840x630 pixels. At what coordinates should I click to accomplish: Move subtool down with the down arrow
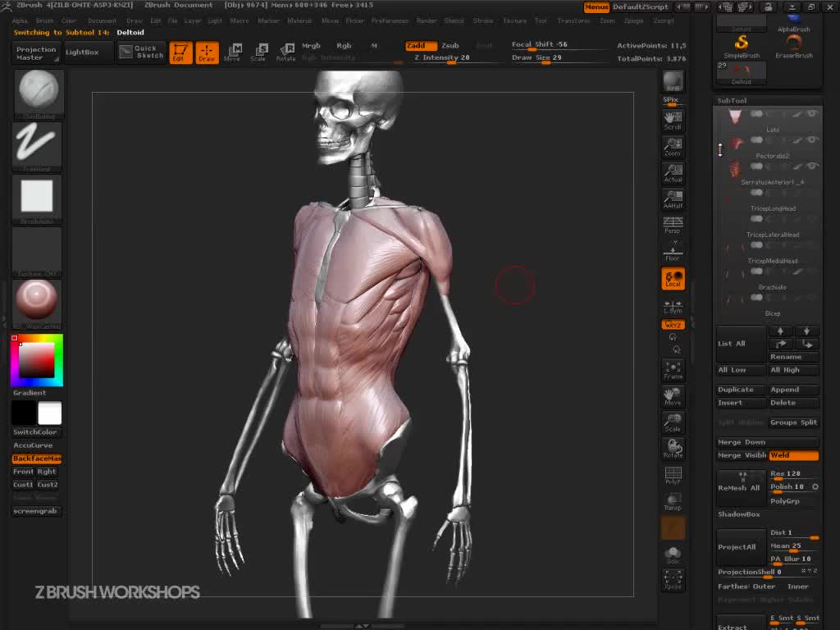807,331
